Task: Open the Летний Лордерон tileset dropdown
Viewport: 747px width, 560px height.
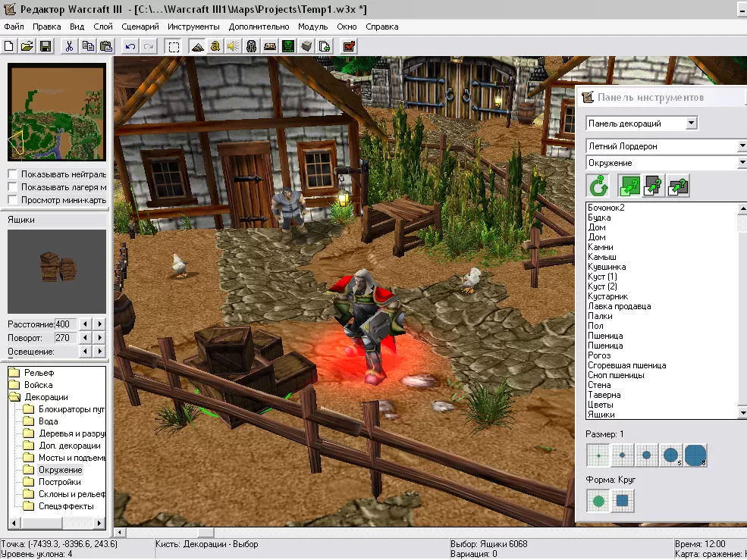Action: pos(741,145)
